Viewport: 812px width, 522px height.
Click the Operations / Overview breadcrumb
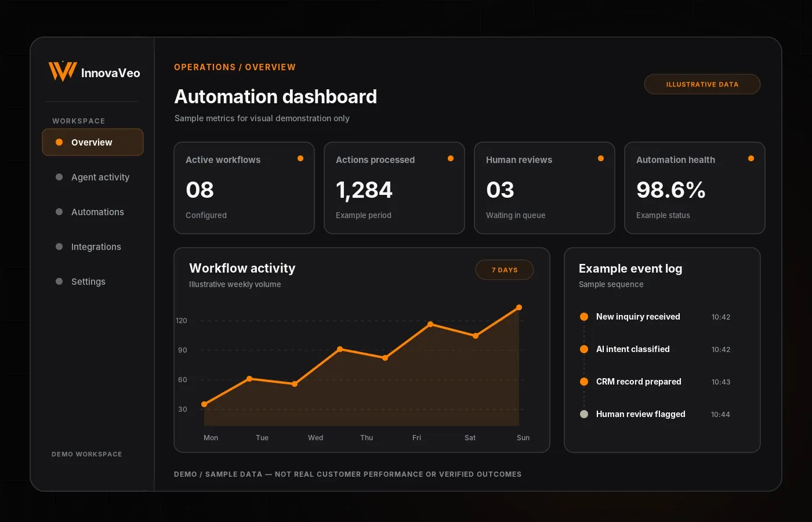coord(235,67)
